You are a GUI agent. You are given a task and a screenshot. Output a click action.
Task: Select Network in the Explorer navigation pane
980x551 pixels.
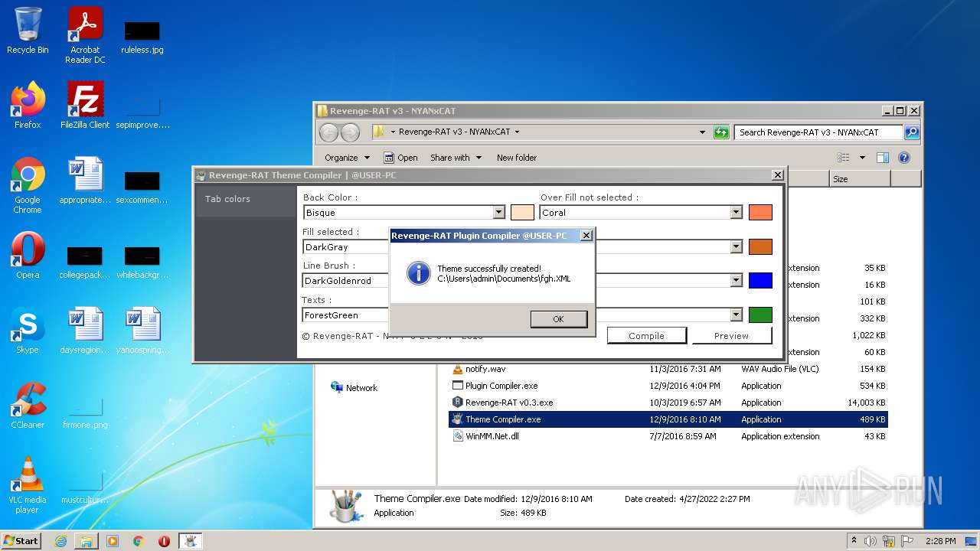[x=354, y=388]
